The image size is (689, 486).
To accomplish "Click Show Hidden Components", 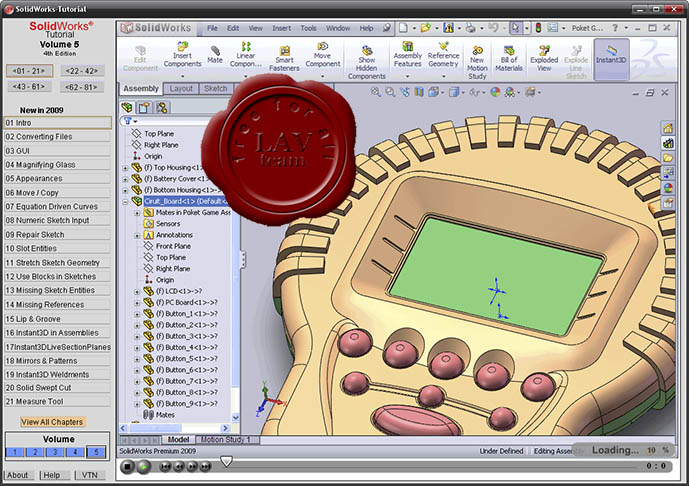I will (x=366, y=62).
